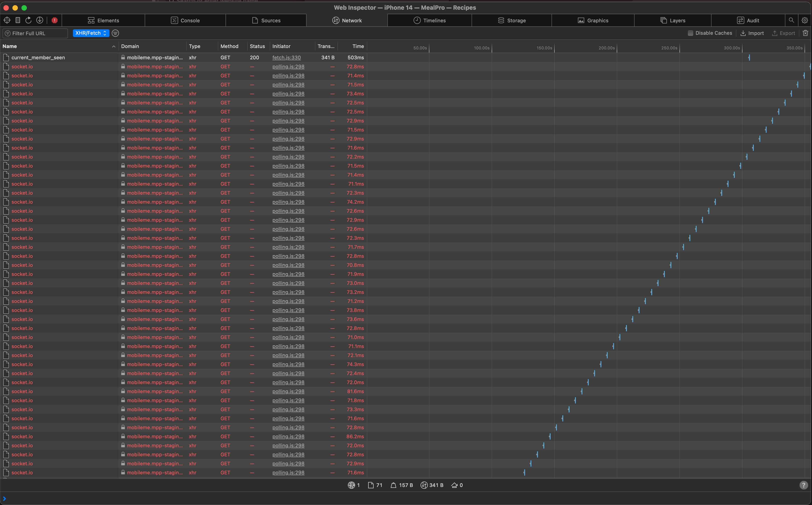Clear network items with trash icon

[805, 33]
